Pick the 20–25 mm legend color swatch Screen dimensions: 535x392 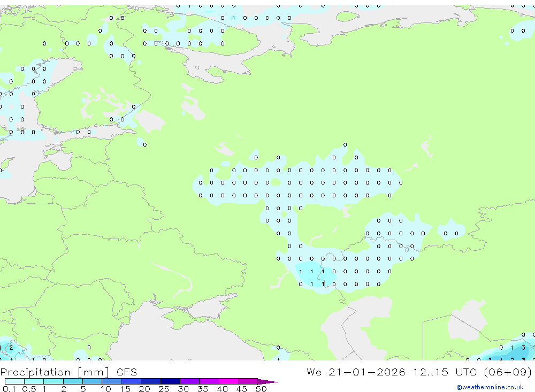click(150, 381)
